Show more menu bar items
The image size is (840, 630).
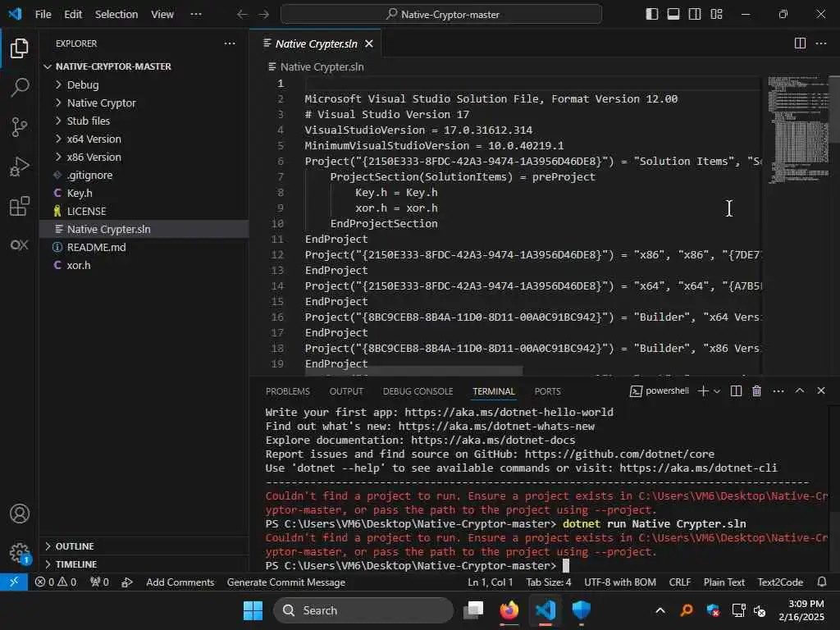196,15
